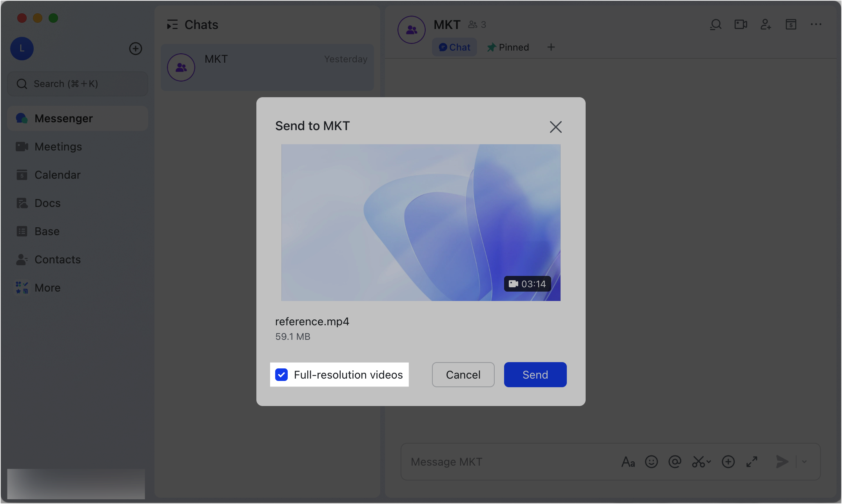Click the plus icon beside profile avatar
This screenshot has width=842, height=504.
pos(136,49)
